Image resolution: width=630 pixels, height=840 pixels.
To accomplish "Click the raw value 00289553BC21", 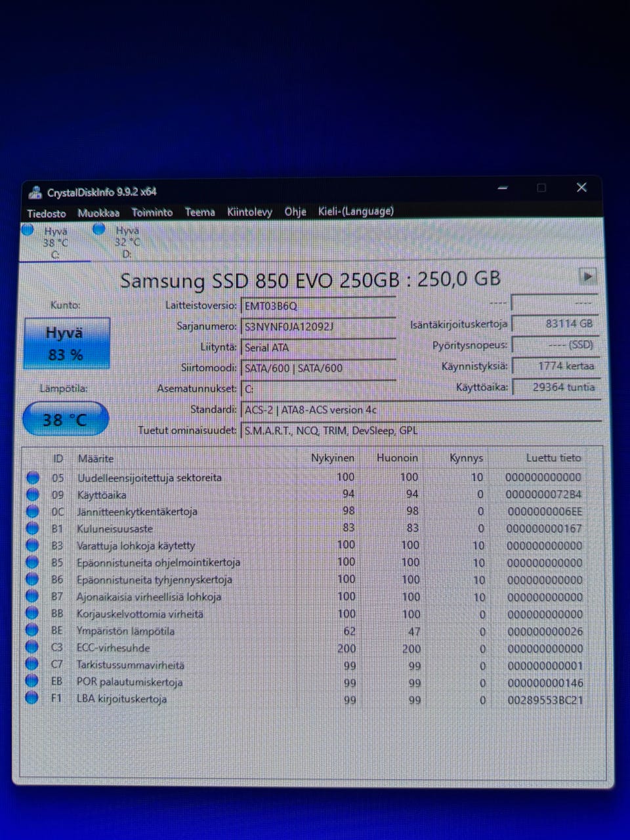I will click(x=545, y=700).
